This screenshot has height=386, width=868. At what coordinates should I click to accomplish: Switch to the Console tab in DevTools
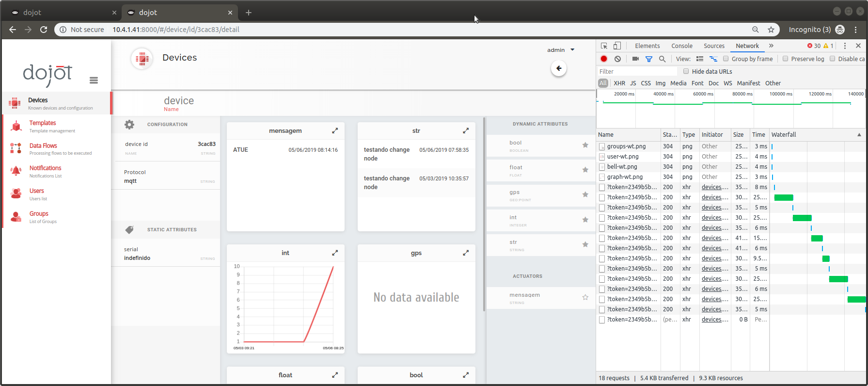[x=682, y=46]
